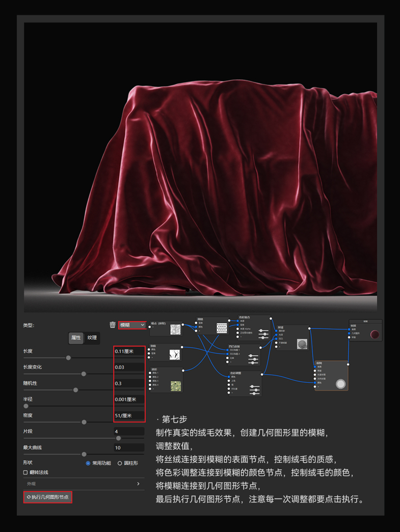The image size is (400, 532).
Task: Click the 长度 value input field
Action: (129, 351)
